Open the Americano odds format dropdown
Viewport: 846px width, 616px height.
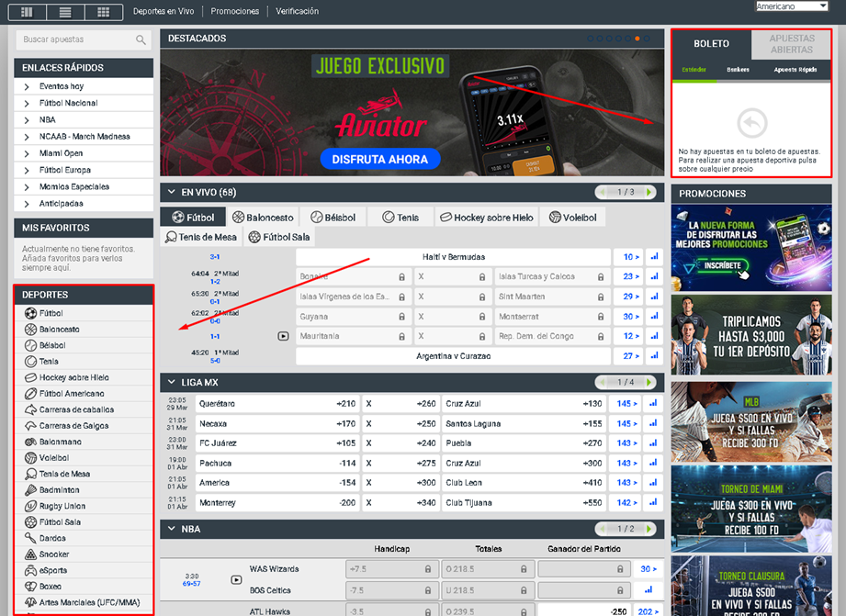(791, 6)
